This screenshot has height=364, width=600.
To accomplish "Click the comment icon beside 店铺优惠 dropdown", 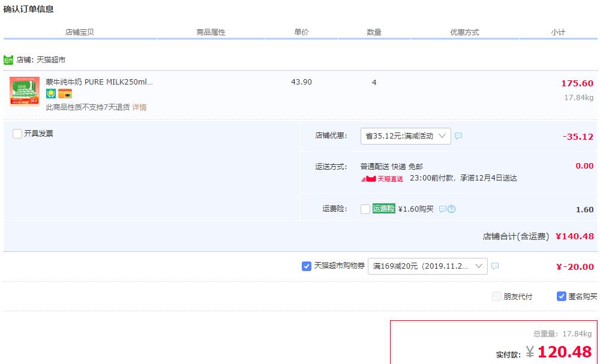I will point(458,136).
